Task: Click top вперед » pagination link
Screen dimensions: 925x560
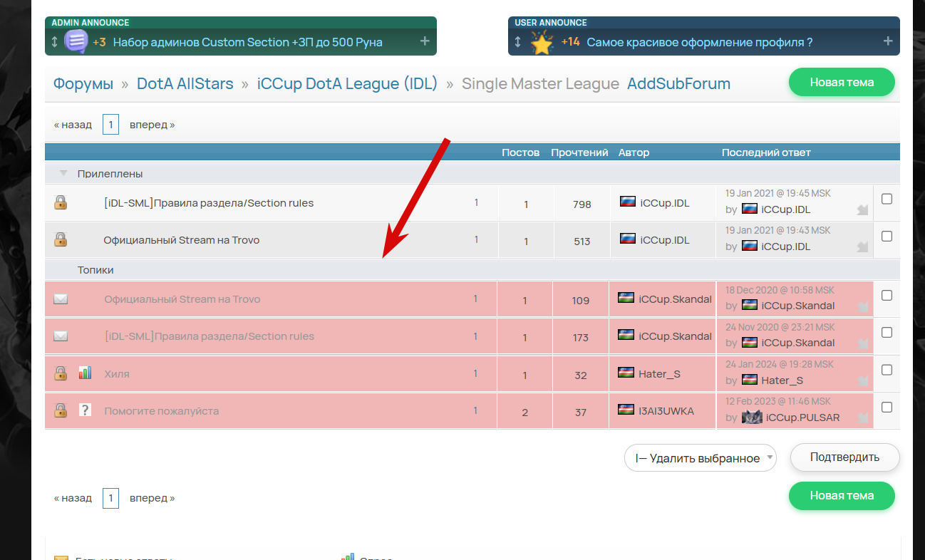Action: (152, 125)
